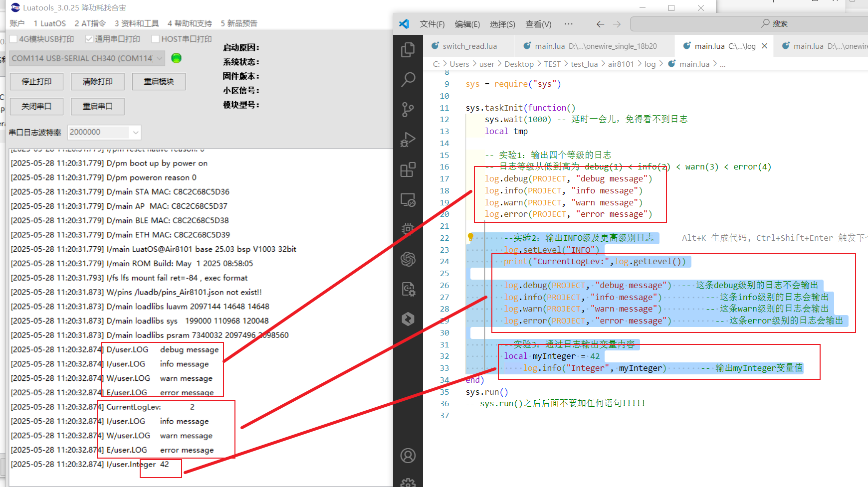Screen dimensions: 868x487
Task: Open Run and Debug panel
Action: (408, 140)
